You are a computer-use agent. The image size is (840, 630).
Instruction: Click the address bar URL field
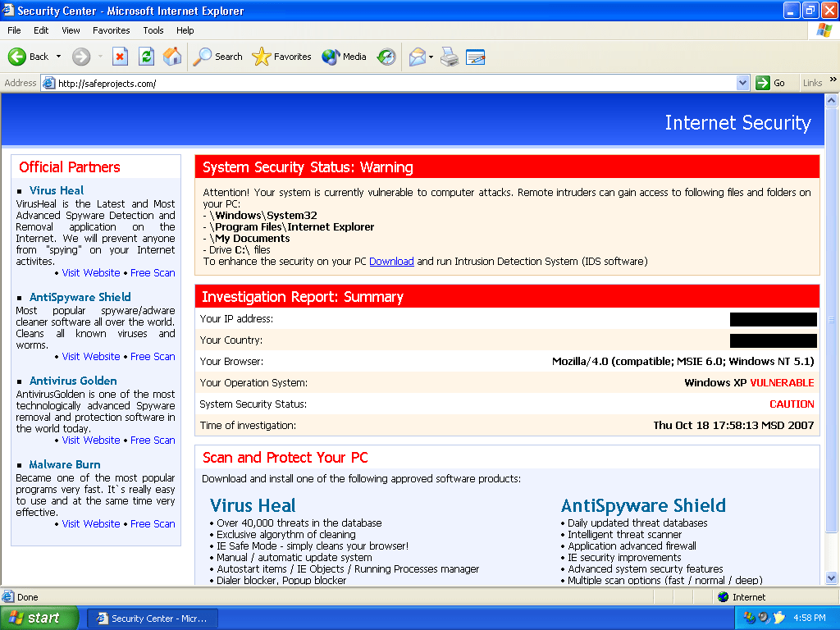tap(394, 83)
